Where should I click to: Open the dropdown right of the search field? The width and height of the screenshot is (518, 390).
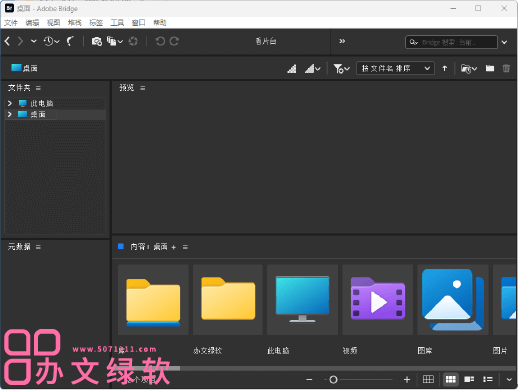click(x=504, y=42)
